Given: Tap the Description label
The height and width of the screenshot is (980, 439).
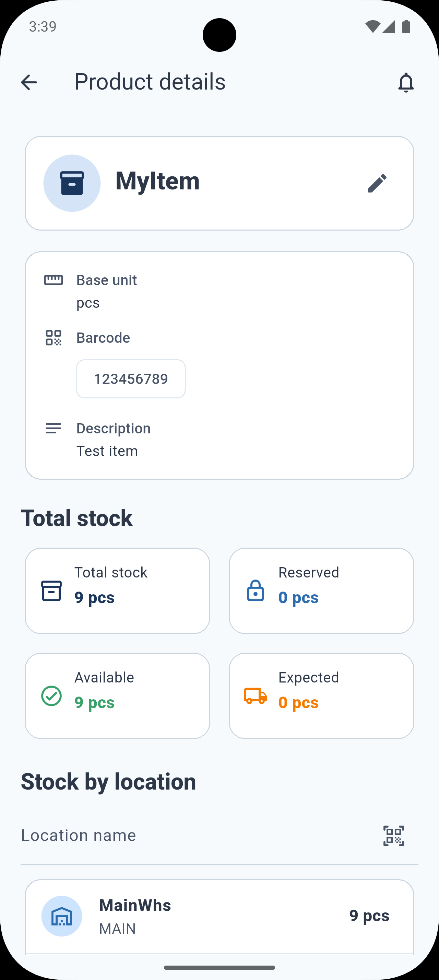Looking at the screenshot, I should click(114, 428).
